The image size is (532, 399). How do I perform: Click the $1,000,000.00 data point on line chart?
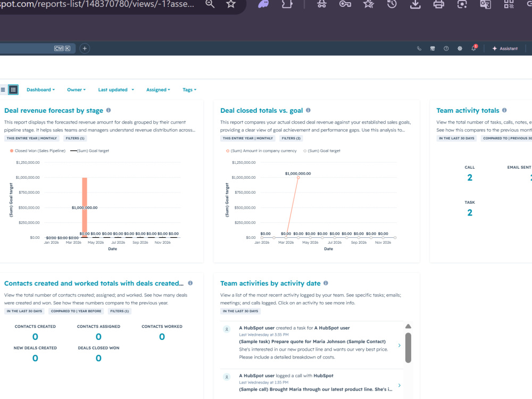point(298,178)
